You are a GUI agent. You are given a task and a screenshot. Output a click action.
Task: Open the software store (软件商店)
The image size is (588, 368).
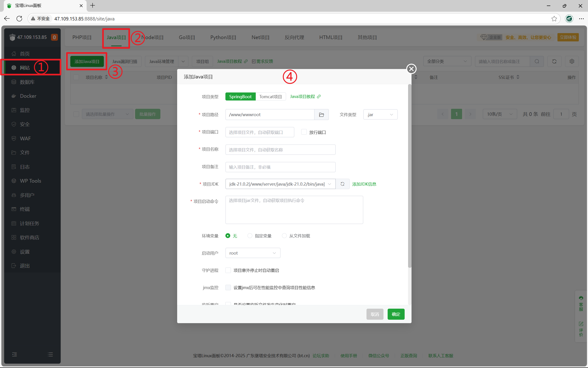point(29,238)
